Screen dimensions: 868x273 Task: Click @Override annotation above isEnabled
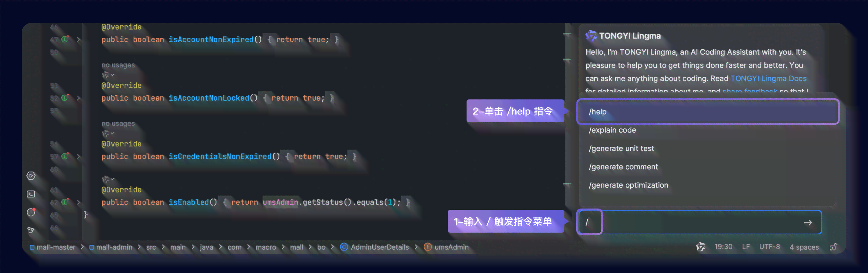coord(121,190)
